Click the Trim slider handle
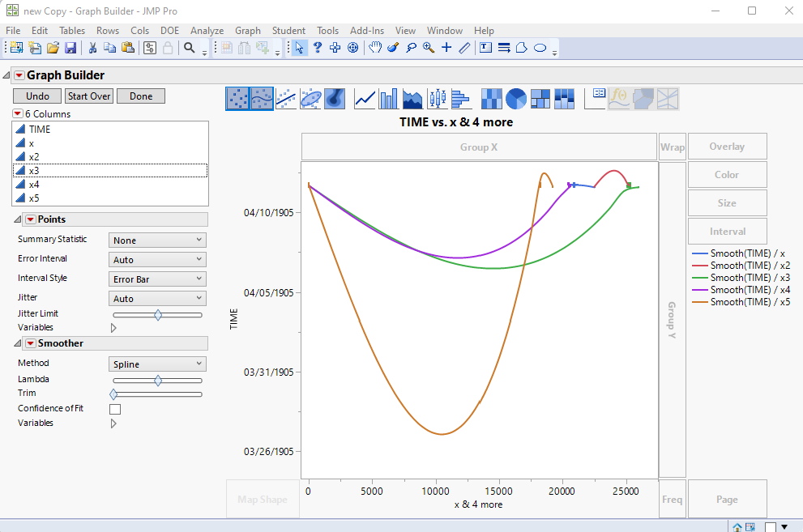803x532 pixels. 113,394
